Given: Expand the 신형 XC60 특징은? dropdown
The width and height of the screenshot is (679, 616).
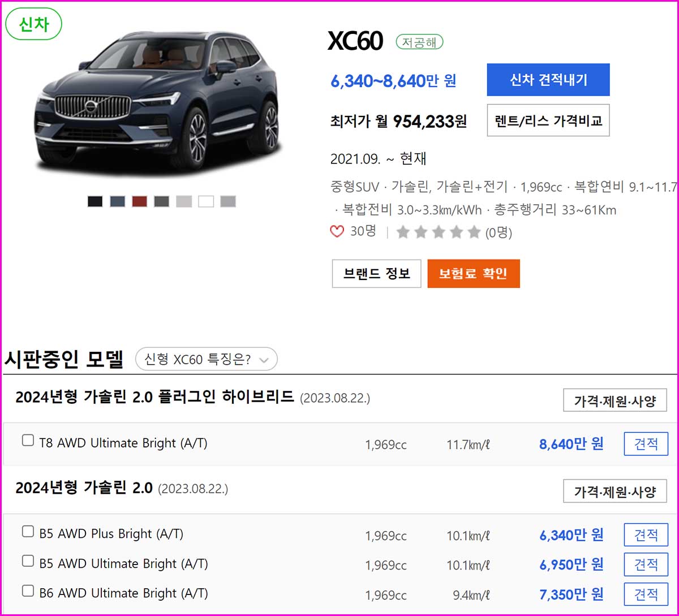Looking at the screenshot, I should click(x=206, y=359).
